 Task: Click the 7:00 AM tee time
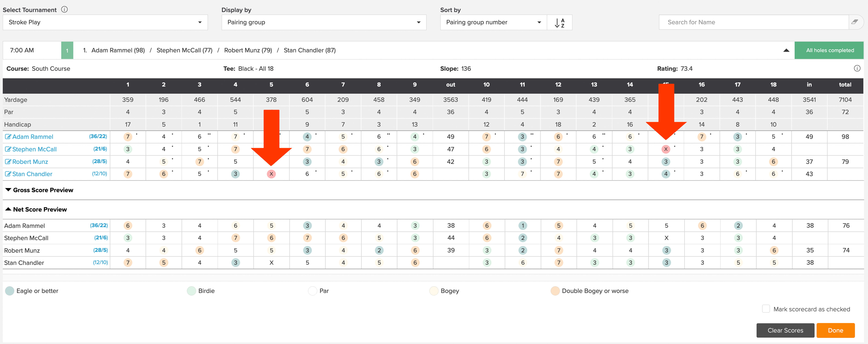[22, 51]
